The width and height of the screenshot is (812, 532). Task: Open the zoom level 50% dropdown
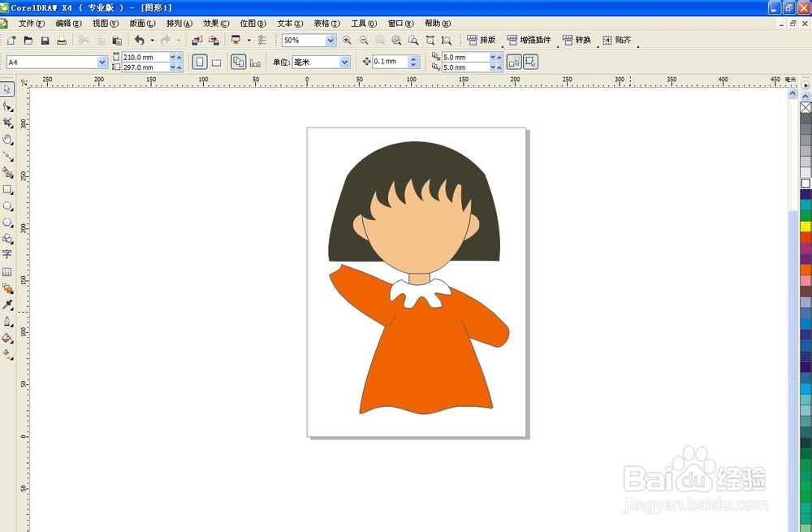pos(330,41)
